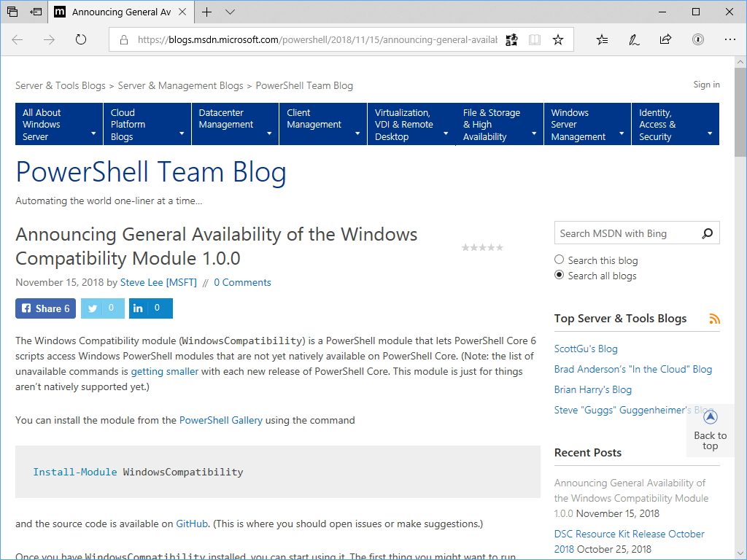The width and height of the screenshot is (747, 560).
Task: Rate the article using the star rating
Action: click(481, 247)
